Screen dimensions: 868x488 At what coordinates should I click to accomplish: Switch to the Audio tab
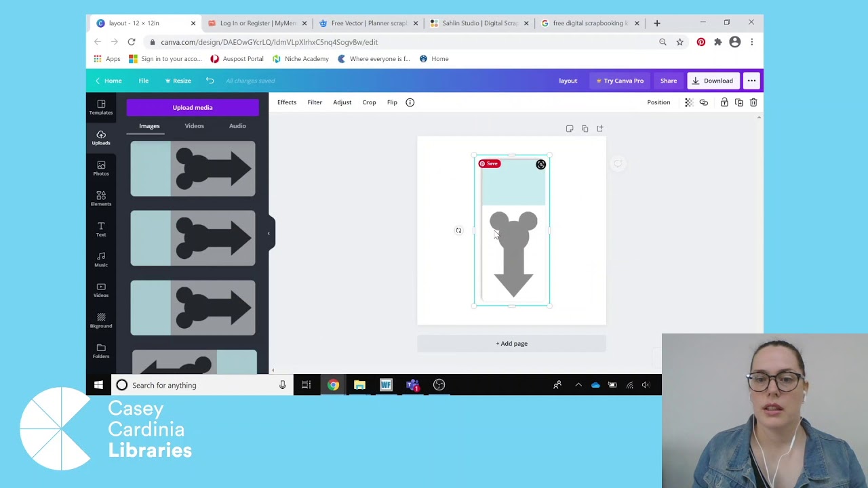237,126
